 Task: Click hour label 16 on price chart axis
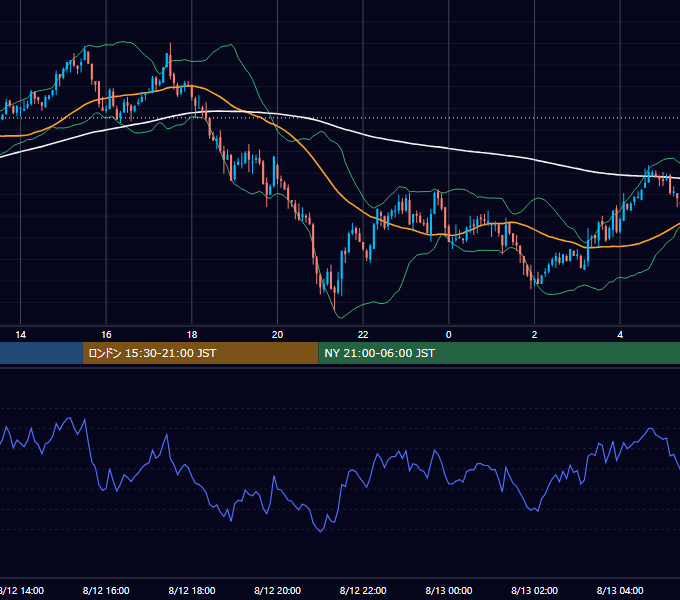pos(106,335)
